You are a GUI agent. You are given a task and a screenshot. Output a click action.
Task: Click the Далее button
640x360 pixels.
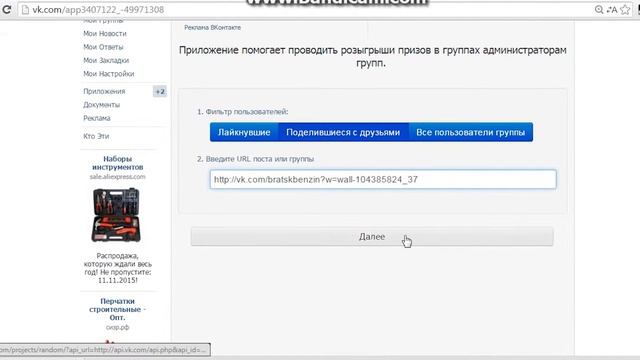372,237
